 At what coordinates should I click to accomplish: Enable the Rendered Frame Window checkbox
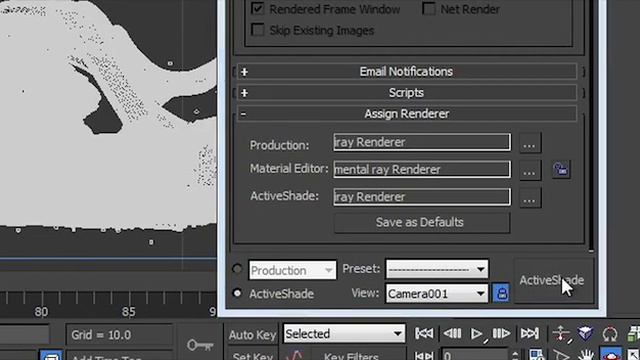point(258,8)
